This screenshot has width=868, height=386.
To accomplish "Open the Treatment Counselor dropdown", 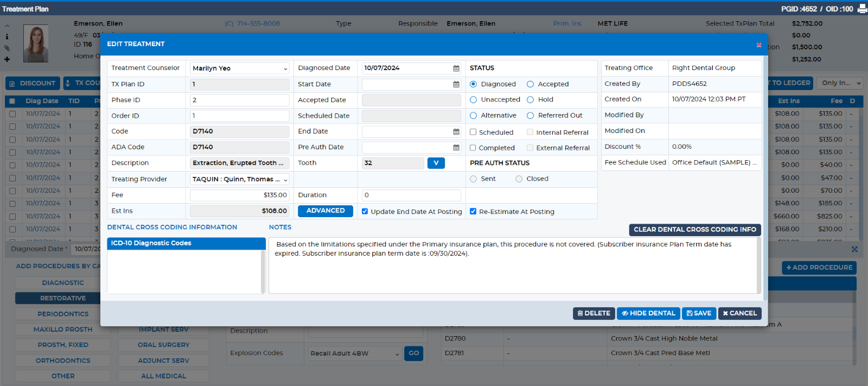I will 239,68.
